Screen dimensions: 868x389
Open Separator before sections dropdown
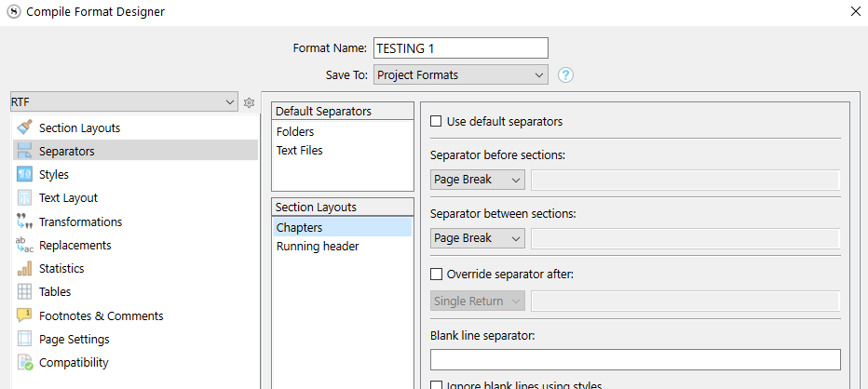[x=477, y=180]
